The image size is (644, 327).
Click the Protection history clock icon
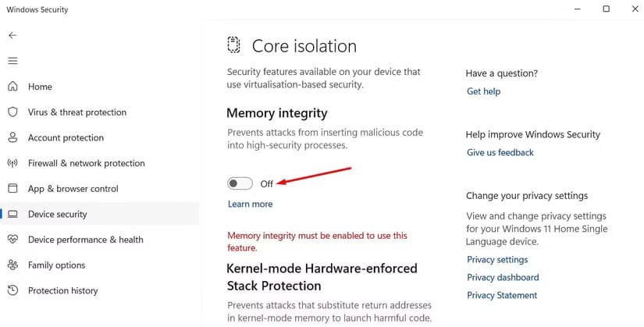12,290
